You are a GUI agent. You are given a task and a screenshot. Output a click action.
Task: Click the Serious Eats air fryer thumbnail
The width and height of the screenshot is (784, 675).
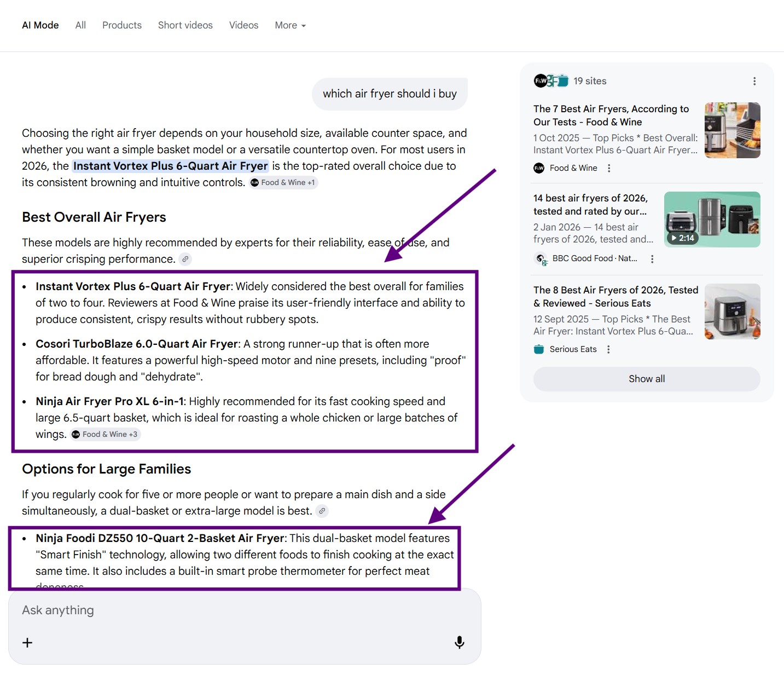(x=732, y=311)
